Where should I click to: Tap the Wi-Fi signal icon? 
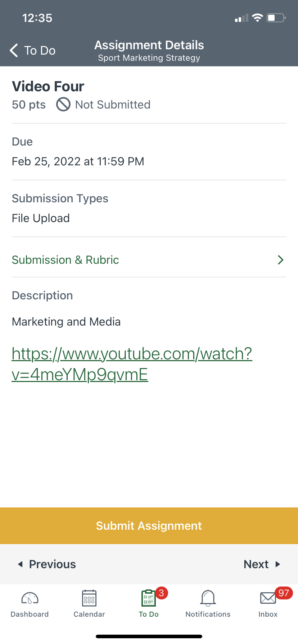(257, 18)
